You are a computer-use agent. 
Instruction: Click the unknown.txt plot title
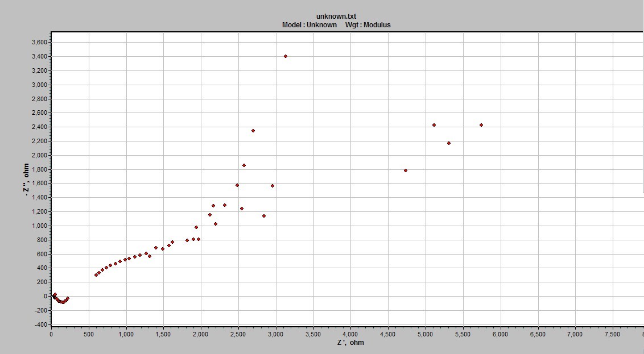click(336, 16)
